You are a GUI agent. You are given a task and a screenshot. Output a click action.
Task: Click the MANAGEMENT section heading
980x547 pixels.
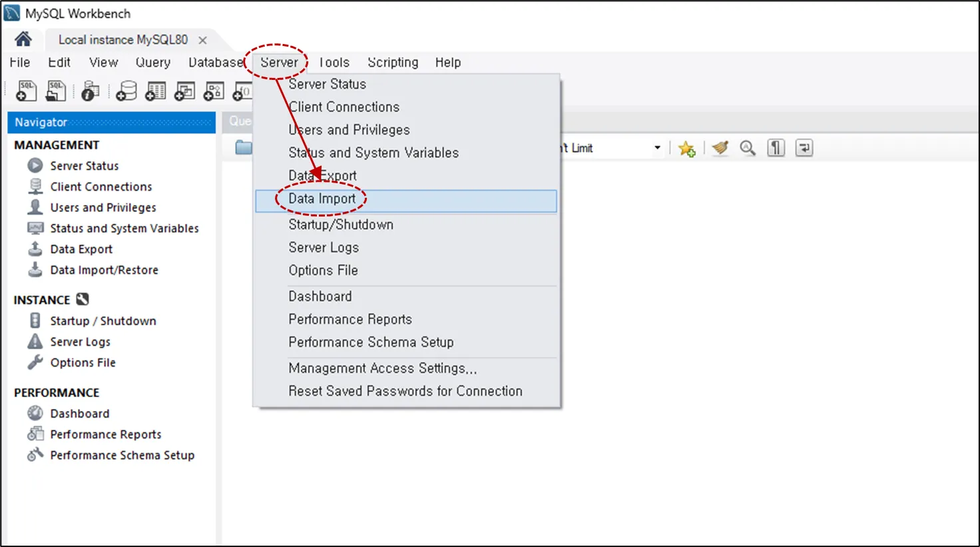(57, 145)
